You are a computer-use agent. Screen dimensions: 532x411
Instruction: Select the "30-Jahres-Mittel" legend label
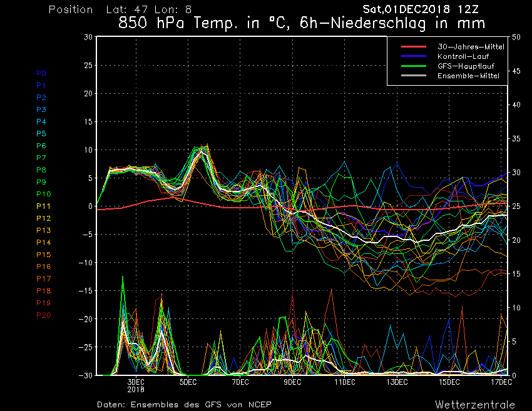point(471,47)
